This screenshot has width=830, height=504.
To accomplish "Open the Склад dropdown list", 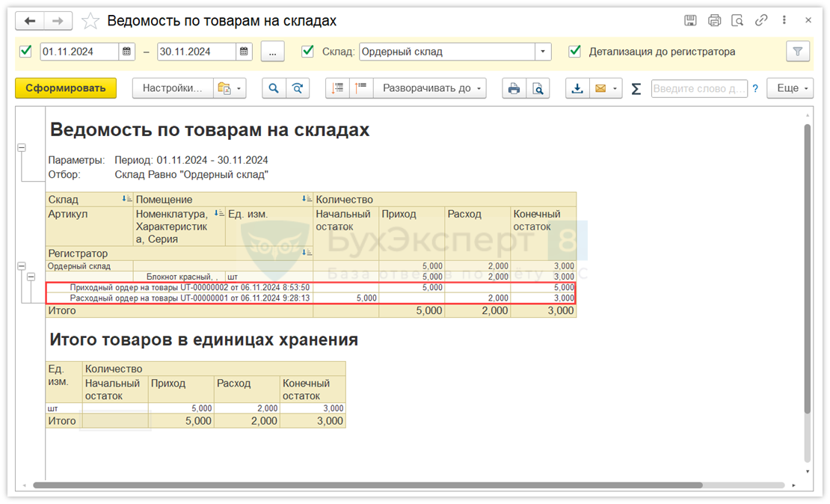I will coord(543,52).
